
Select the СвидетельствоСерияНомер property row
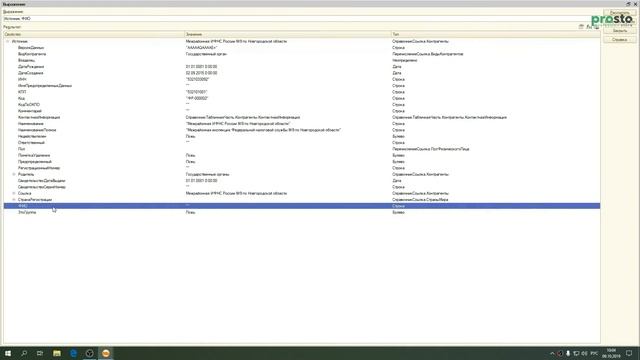302,187
